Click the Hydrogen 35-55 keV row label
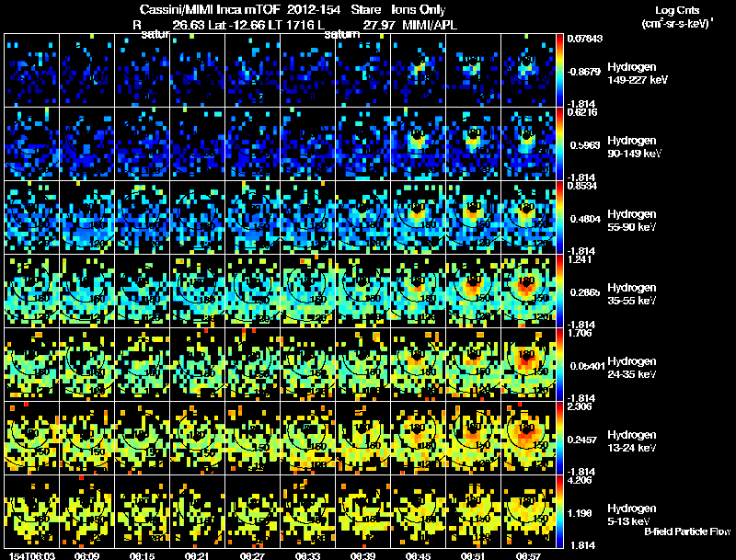Image resolution: width=736 pixels, height=560 pixels. (x=632, y=293)
